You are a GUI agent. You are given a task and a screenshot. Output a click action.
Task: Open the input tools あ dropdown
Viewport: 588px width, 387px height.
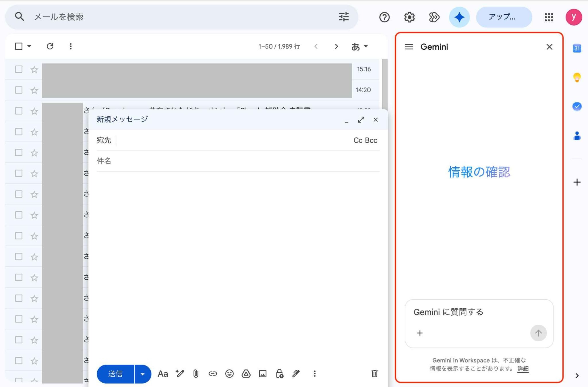(x=359, y=47)
